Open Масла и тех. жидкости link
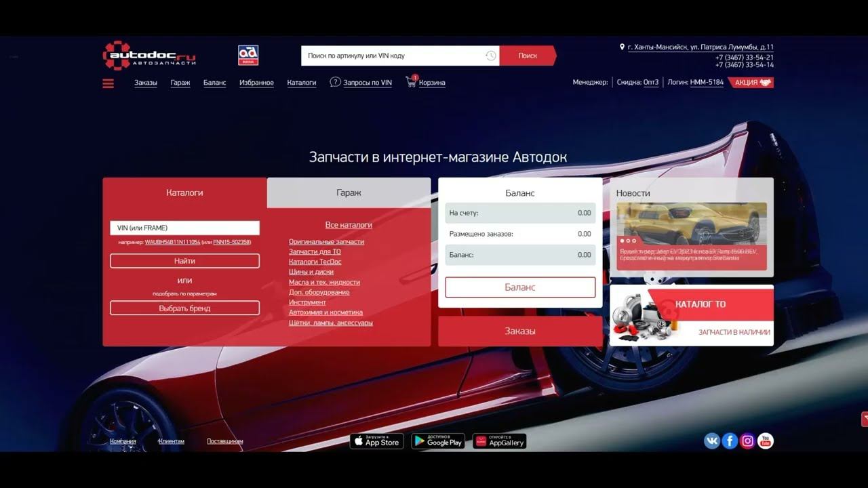Viewport: 868px width, 488px height. point(324,283)
